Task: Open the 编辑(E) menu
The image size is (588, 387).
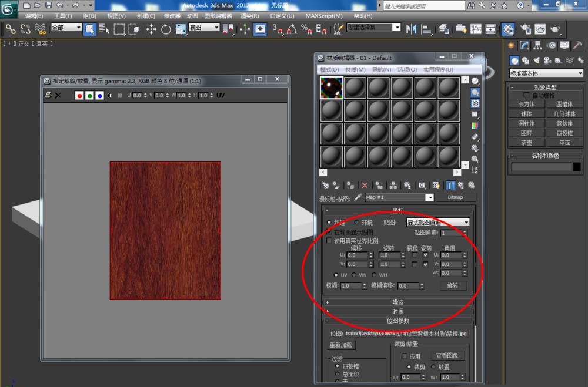Action: coord(34,16)
